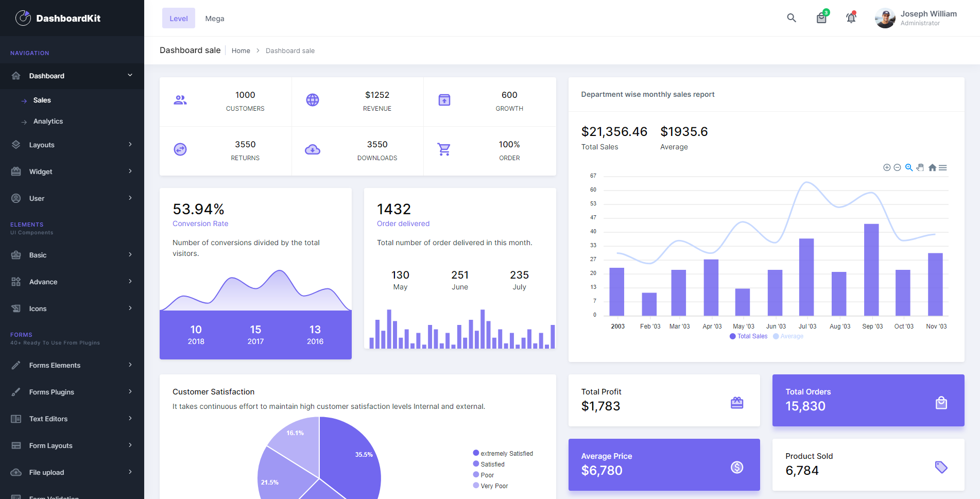Click the Home breadcrumb link
The width and height of the screenshot is (980, 499).
[240, 50]
